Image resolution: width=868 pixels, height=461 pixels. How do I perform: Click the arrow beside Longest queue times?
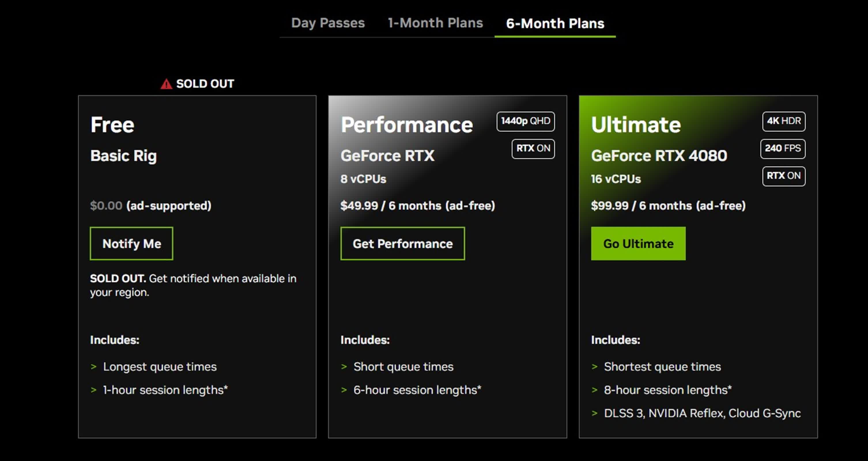pos(94,367)
